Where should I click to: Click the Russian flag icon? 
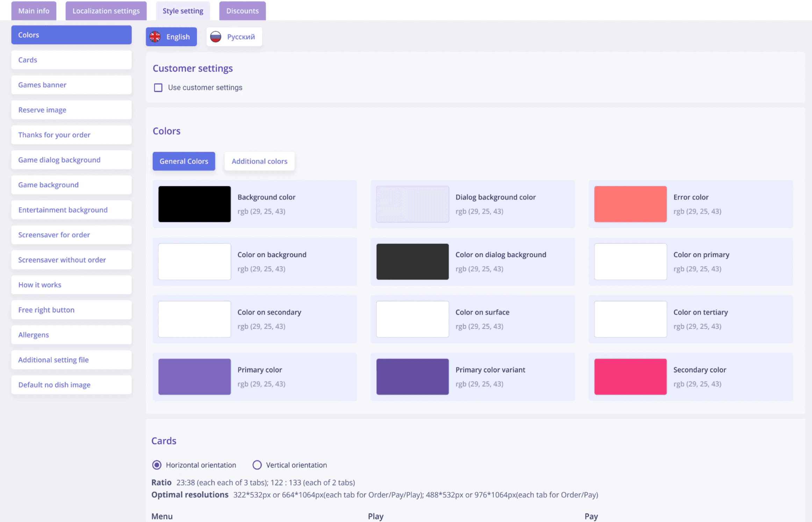pyautogui.click(x=216, y=37)
